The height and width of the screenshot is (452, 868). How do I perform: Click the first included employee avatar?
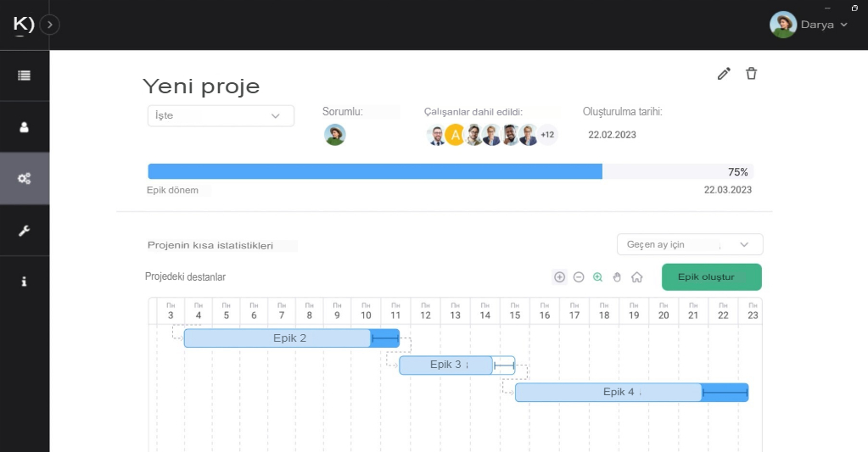point(437,135)
